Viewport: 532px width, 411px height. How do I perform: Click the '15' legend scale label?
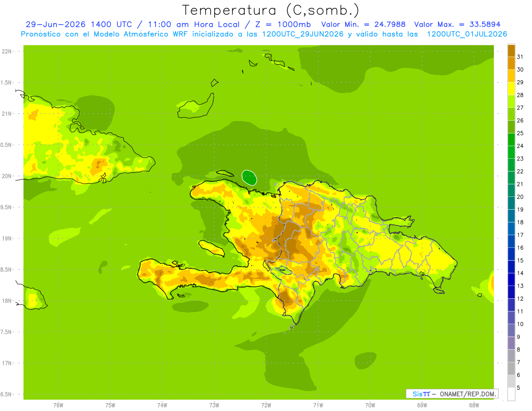[520, 260]
